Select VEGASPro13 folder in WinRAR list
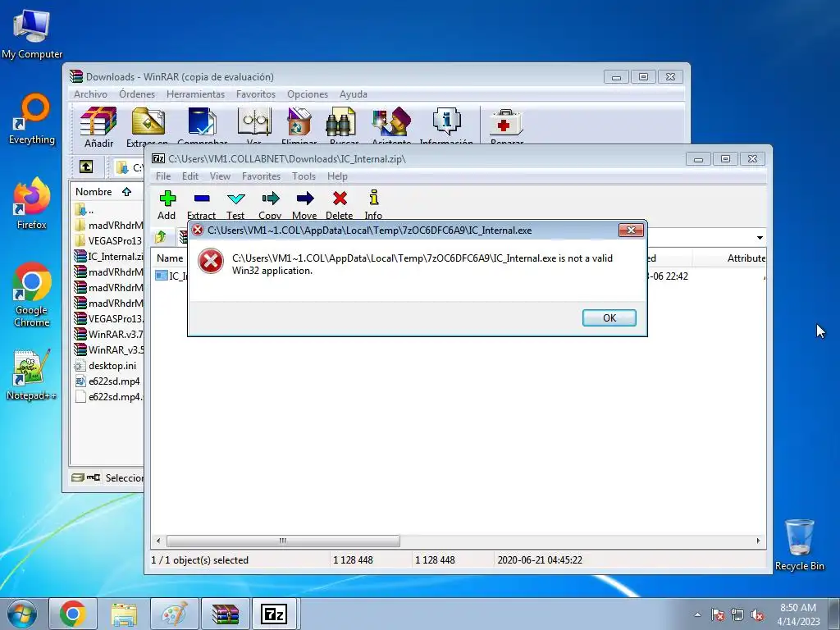Screen dimensions: 840x630 (x=108, y=240)
